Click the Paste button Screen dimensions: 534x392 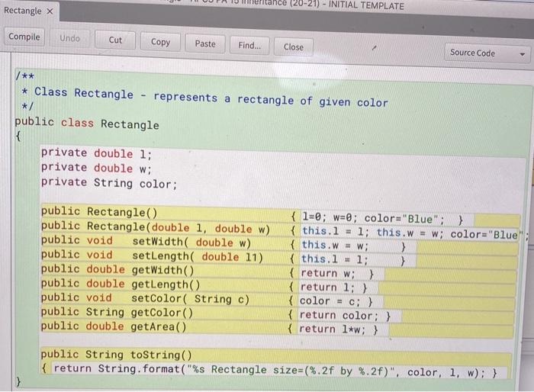pos(205,43)
